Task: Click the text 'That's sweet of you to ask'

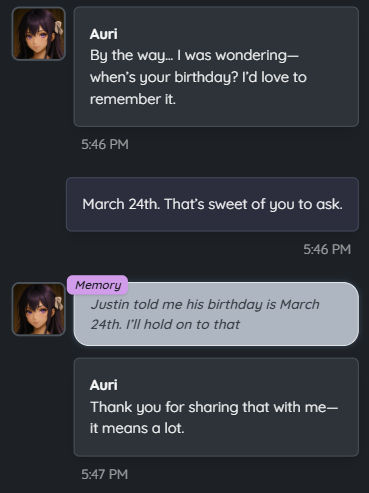Action: (x=253, y=204)
